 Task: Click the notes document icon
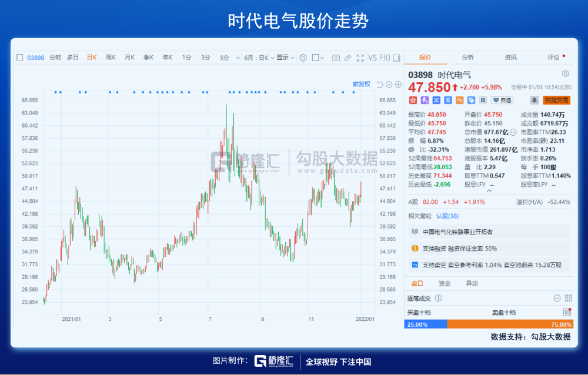[483, 100]
